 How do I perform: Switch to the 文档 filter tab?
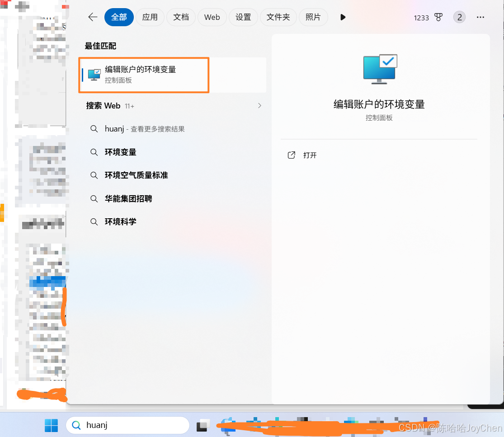181,17
